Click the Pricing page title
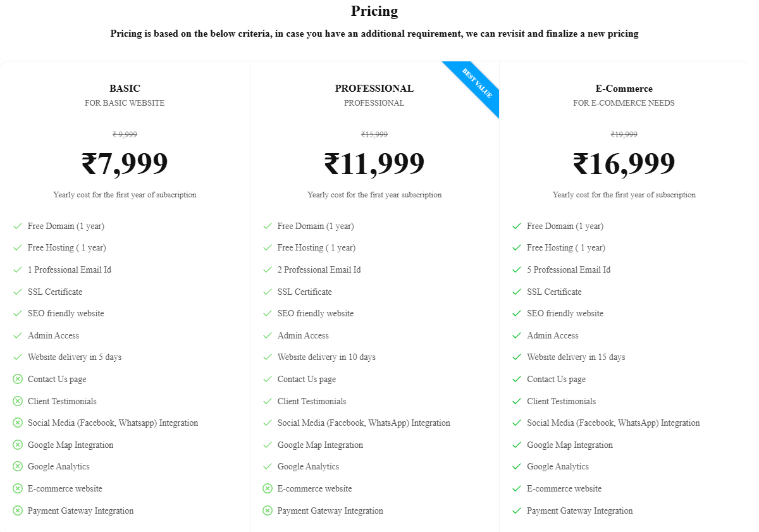 click(x=374, y=11)
